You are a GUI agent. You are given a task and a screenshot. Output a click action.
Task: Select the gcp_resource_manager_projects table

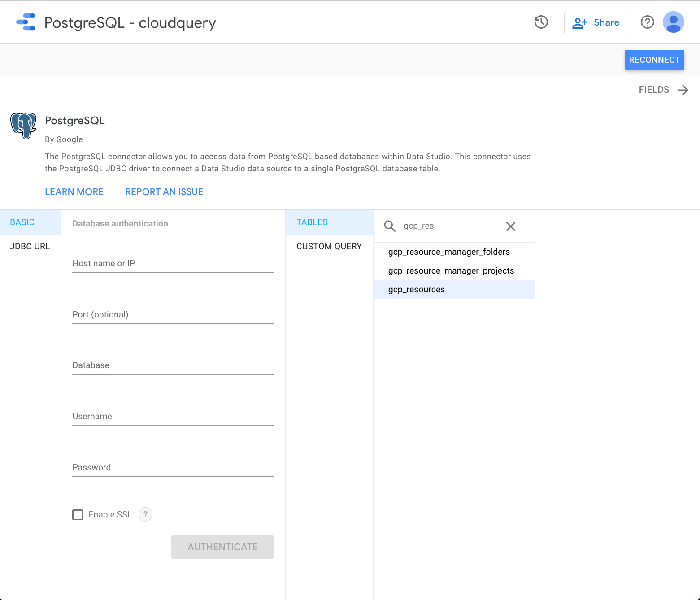click(451, 271)
